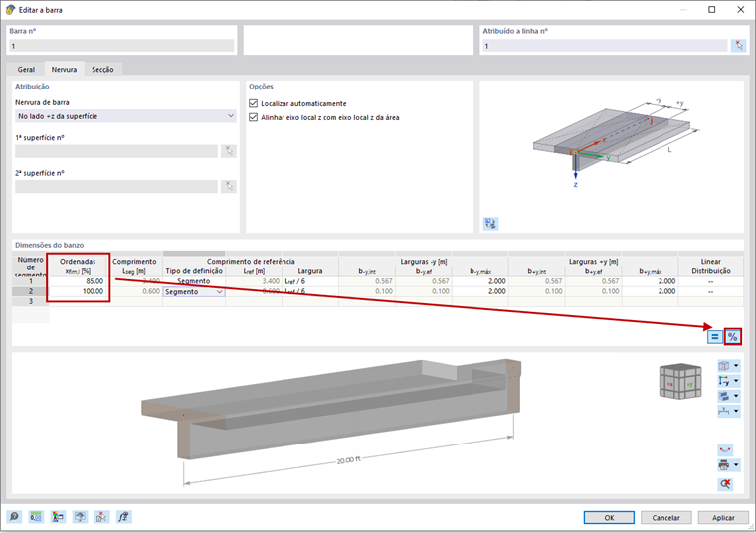
Task: Click the Ordenadas column header
Action: [78, 266]
